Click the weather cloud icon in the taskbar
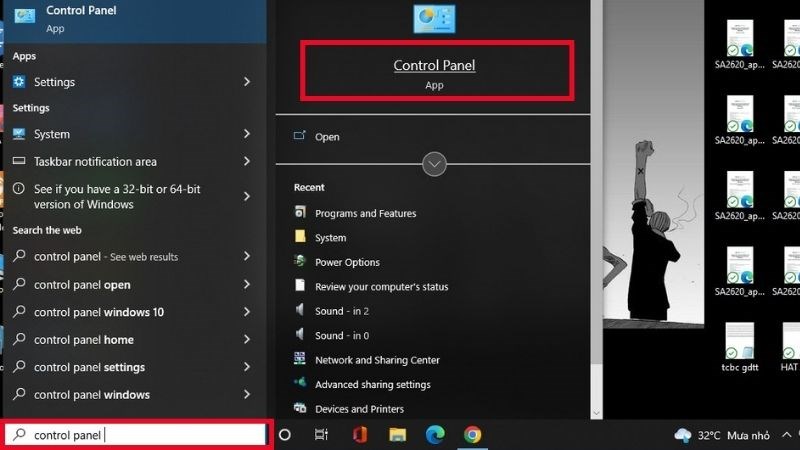The width and height of the screenshot is (800, 450). 683,435
